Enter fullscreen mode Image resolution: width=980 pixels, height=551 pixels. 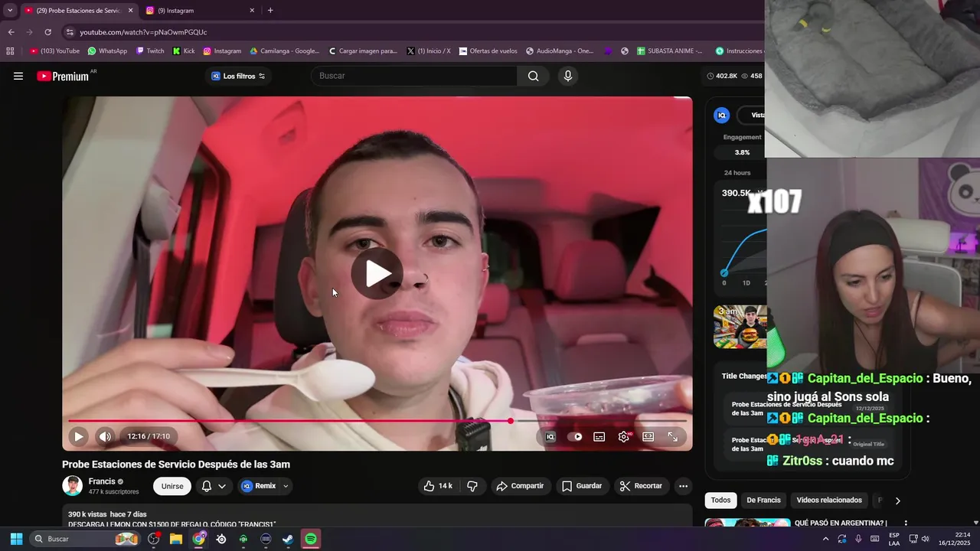(x=673, y=436)
